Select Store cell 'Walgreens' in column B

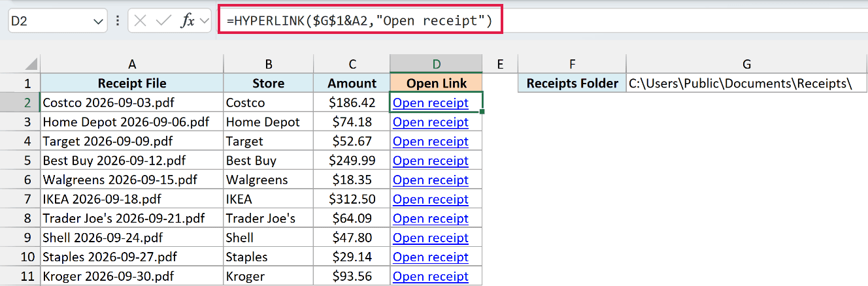pyautogui.click(x=268, y=180)
